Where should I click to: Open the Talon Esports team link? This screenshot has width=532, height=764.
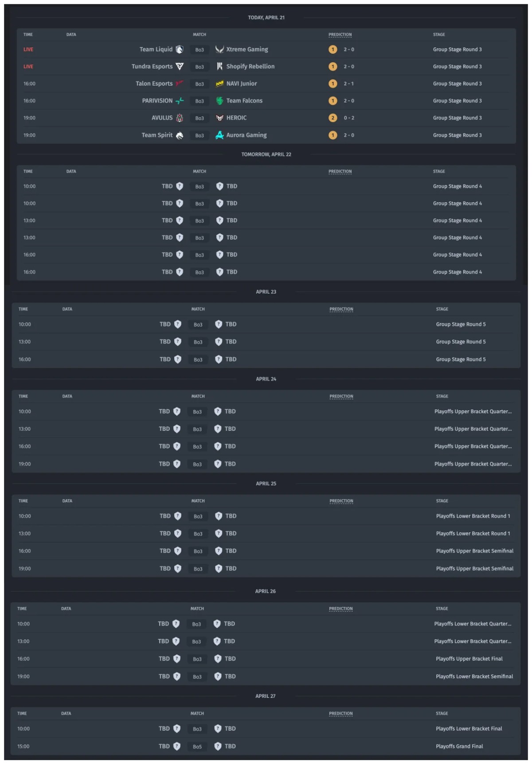pos(154,83)
